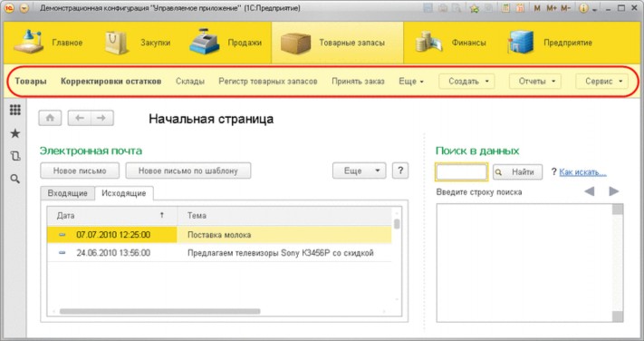Viewport: 644px width, 341px height.
Task: Open Корректировки остатков list
Action: tap(111, 82)
